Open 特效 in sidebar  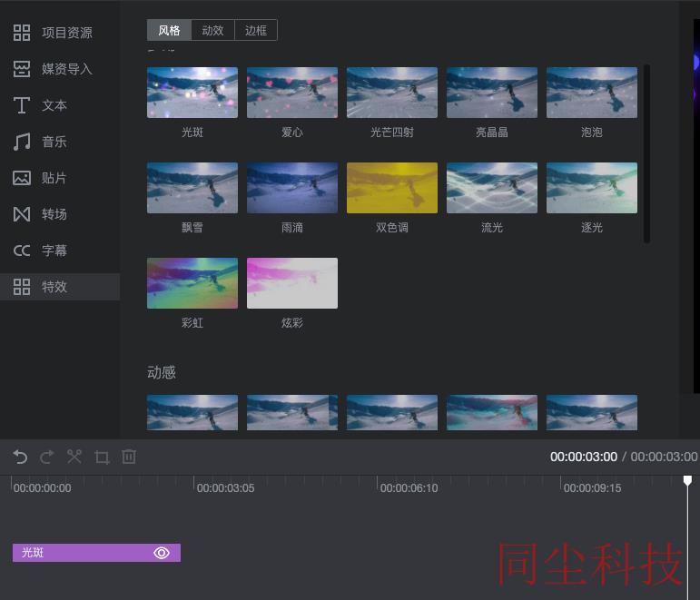coord(60,287)
